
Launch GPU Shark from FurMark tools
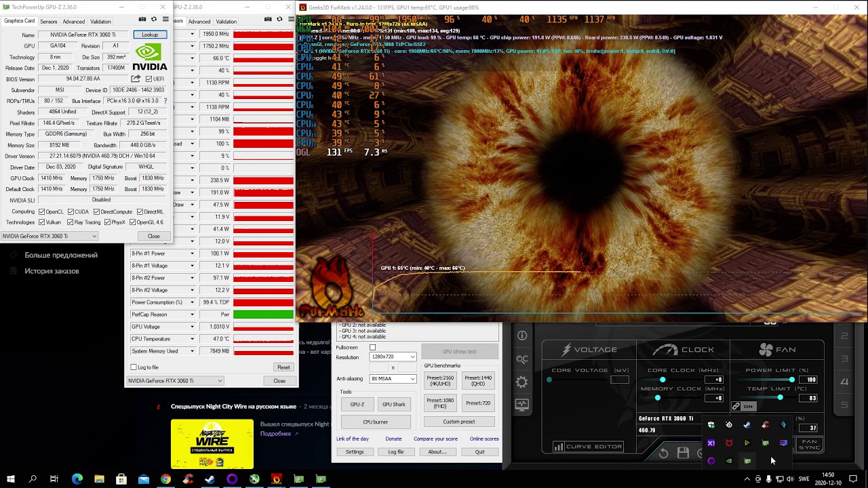click(393, 405)
